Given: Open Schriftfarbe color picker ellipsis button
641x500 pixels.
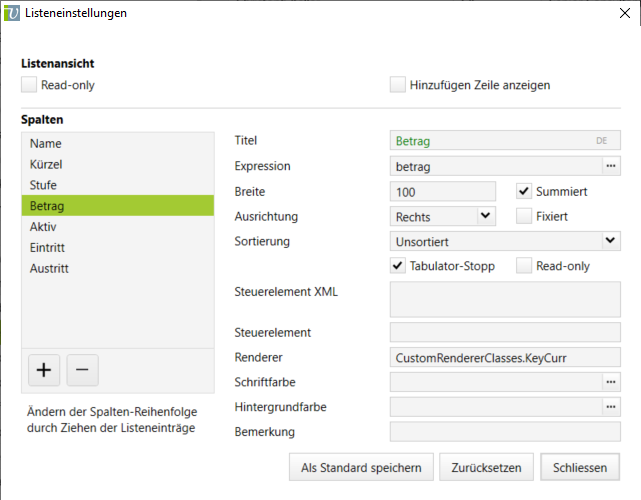Looking at the screenshot, I should 611,382.
